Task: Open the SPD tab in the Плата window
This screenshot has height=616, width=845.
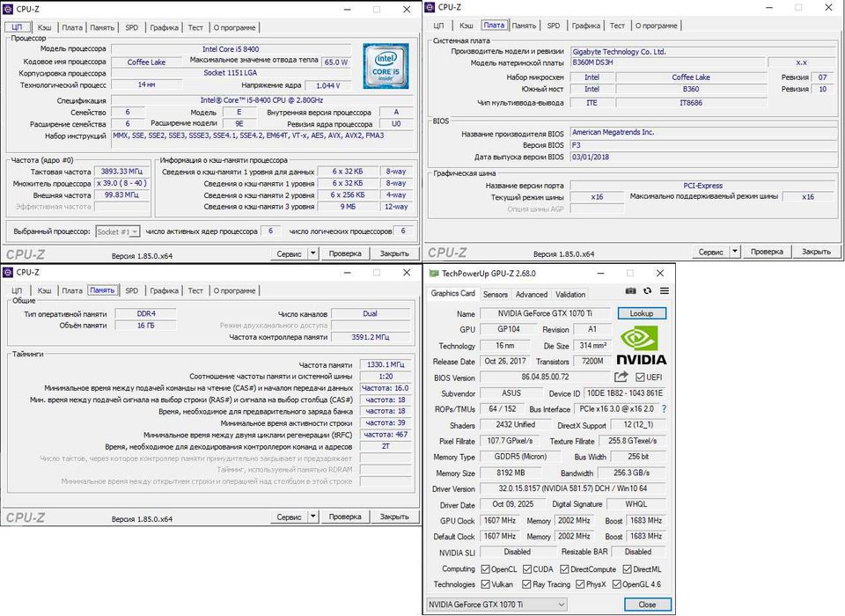Action: coord(554,26)
